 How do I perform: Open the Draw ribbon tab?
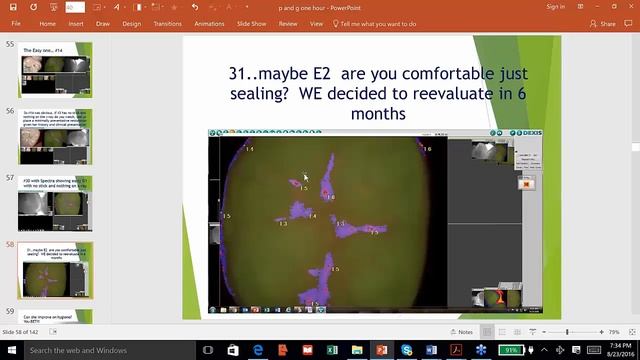click(103, 24)
